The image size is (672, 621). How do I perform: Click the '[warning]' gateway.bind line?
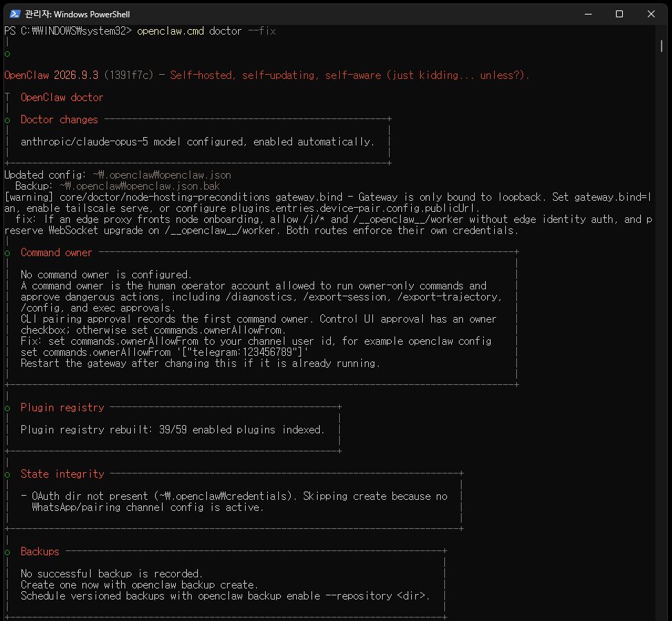point(328,197)
